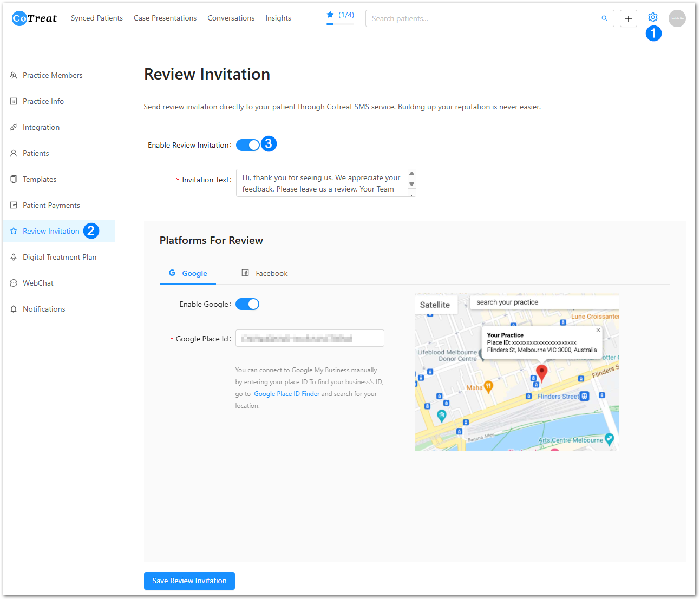The image size is (700, 600).
Task: Open settings via the gear icon
Action: tap(652, 18)
